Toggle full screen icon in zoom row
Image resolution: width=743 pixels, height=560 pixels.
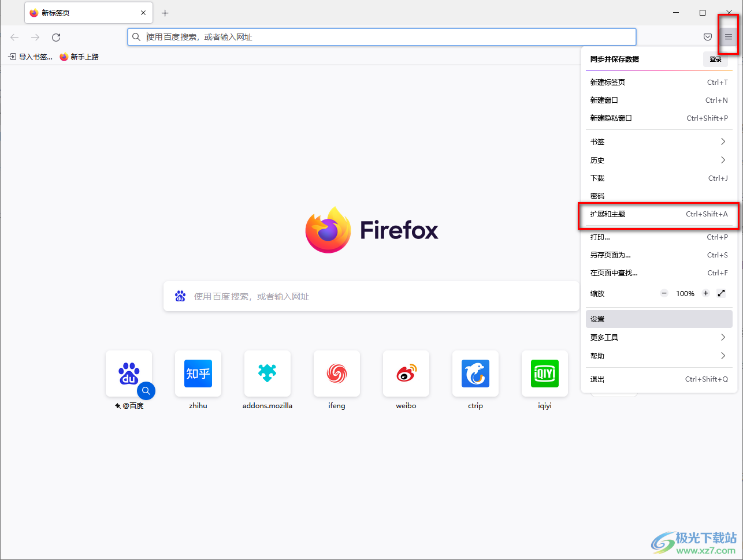tap(721, 293)
